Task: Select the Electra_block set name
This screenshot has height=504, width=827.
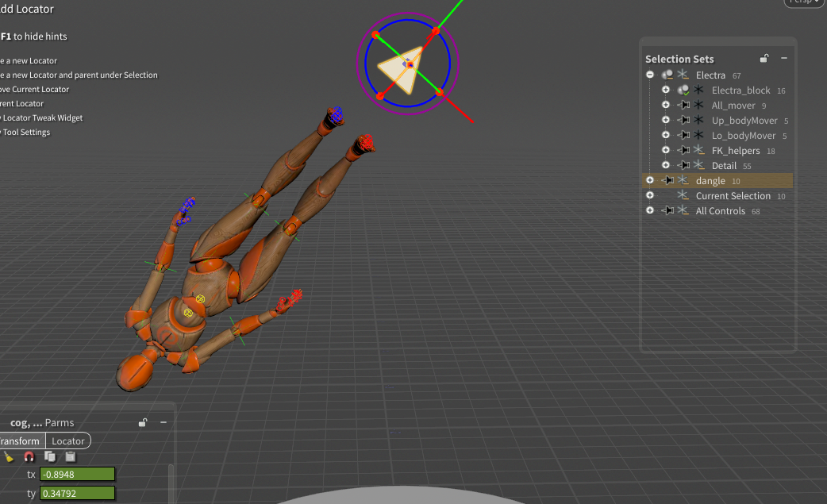Action: (741, 90)
